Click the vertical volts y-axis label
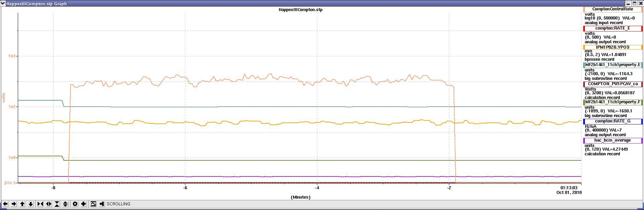The image size is (644, 210). pos(4,98)
